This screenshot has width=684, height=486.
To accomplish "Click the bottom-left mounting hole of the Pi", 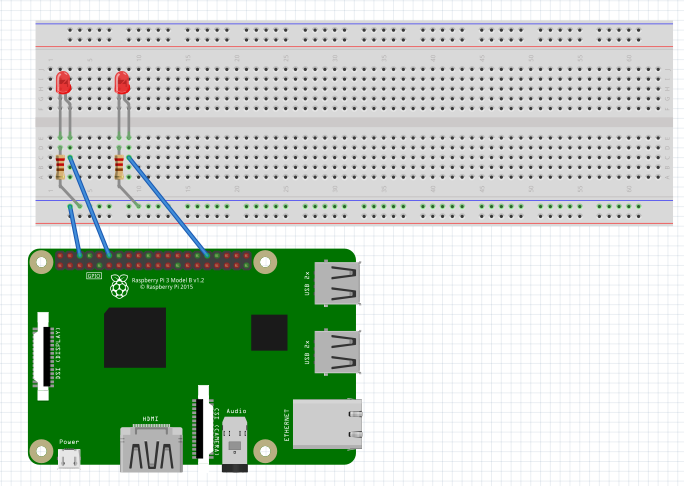I will [x=41, y=451].
